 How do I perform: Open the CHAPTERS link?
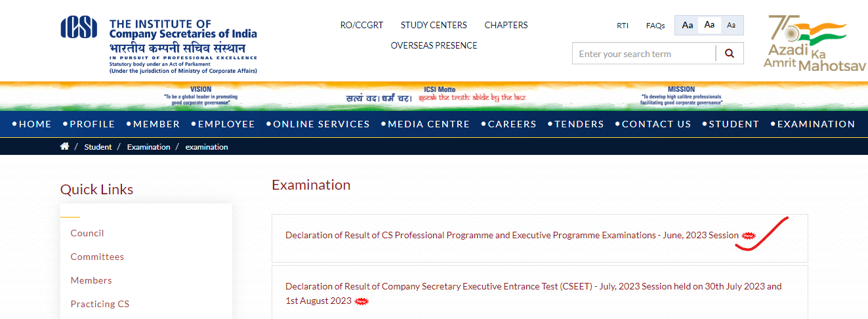[506, 25]
